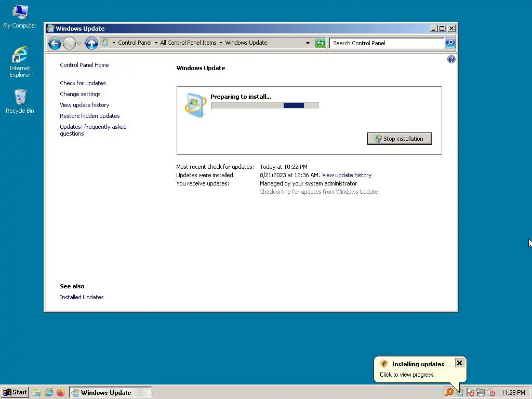The image size is (532, 399).
Task: Click the Search magnifier button
Action: tap(450, 43)
